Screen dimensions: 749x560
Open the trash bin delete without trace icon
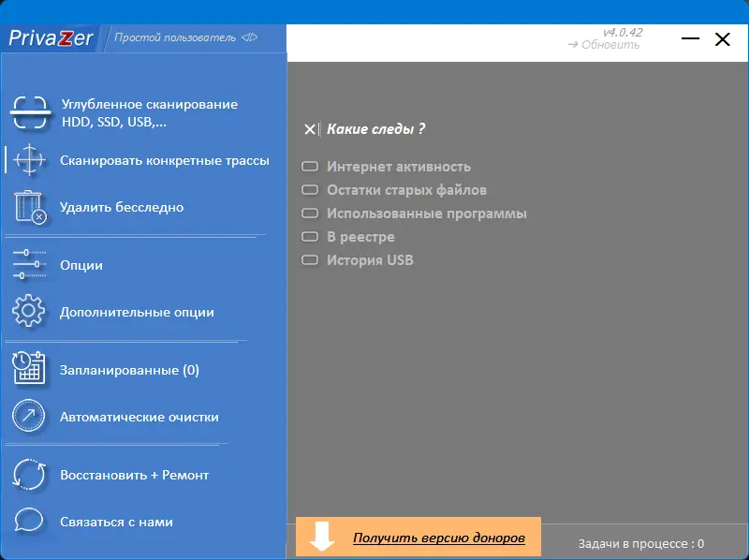click(x=30, y=206)
